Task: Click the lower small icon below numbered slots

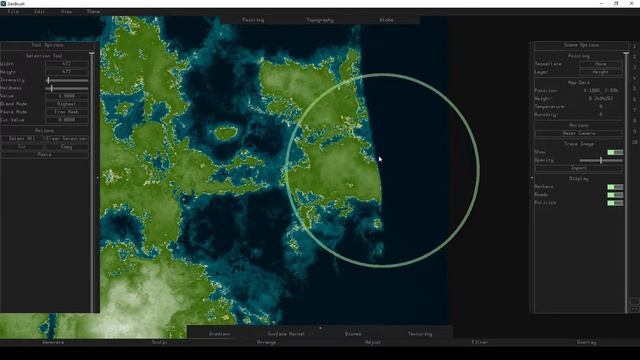Action: (634, 309)
